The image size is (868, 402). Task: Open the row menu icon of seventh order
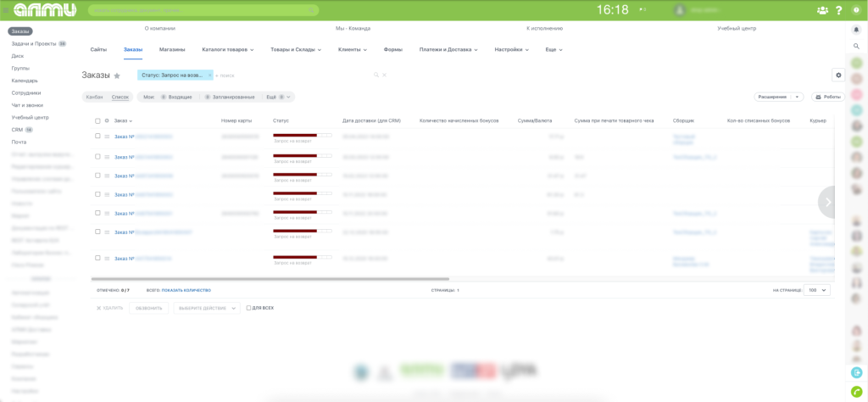point(107,258)
